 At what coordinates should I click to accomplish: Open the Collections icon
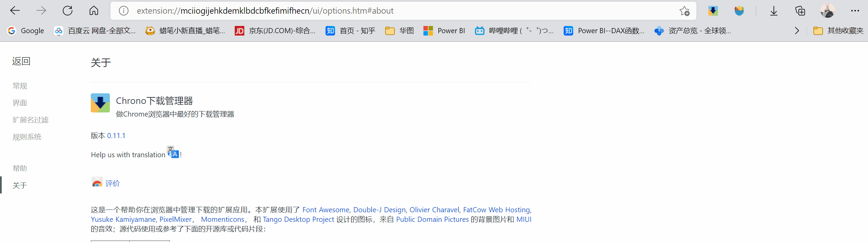[x=800, y=11]
